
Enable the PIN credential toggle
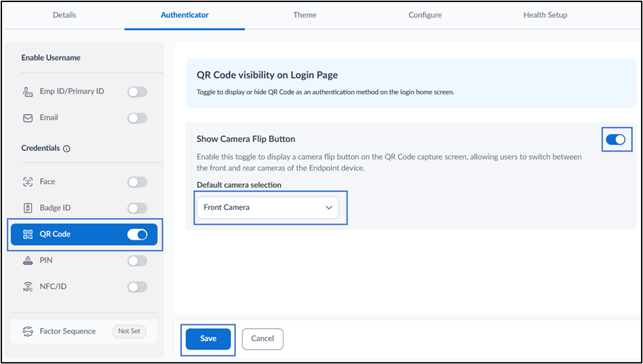tap(137, 261)
